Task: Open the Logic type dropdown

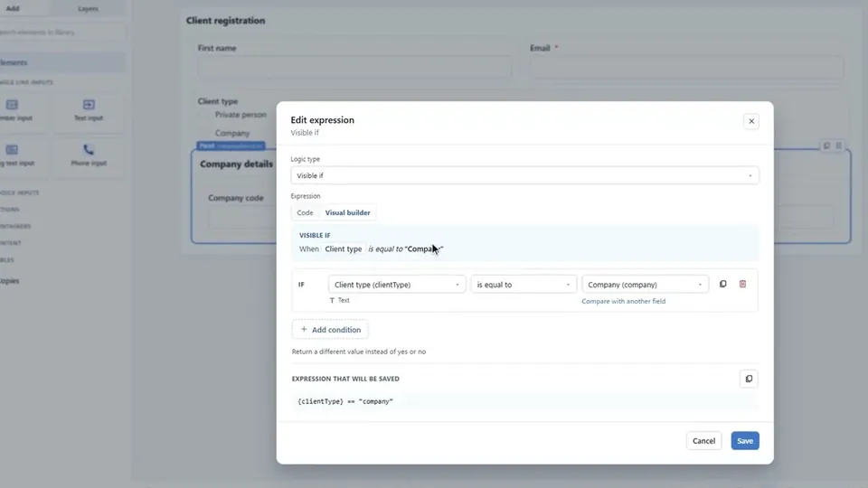Action: (524, 175)
